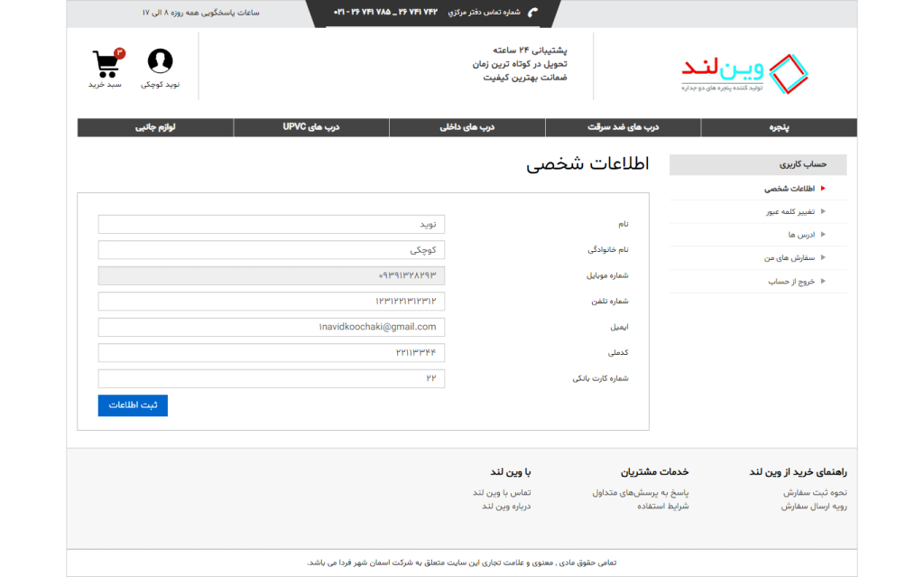Log out via خروج از حساب
Image resolution: width=924 pixels, height=577 pixels.
(x=791, y=282)
